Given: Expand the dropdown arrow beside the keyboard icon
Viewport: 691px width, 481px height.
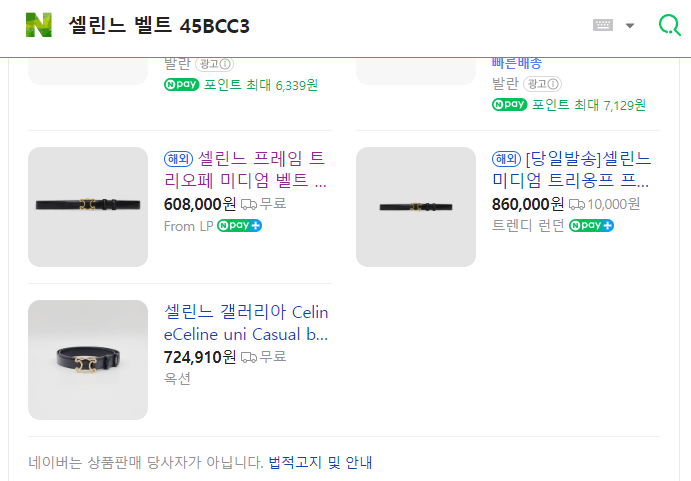Looking at the screenshot, I should [630, 25].
